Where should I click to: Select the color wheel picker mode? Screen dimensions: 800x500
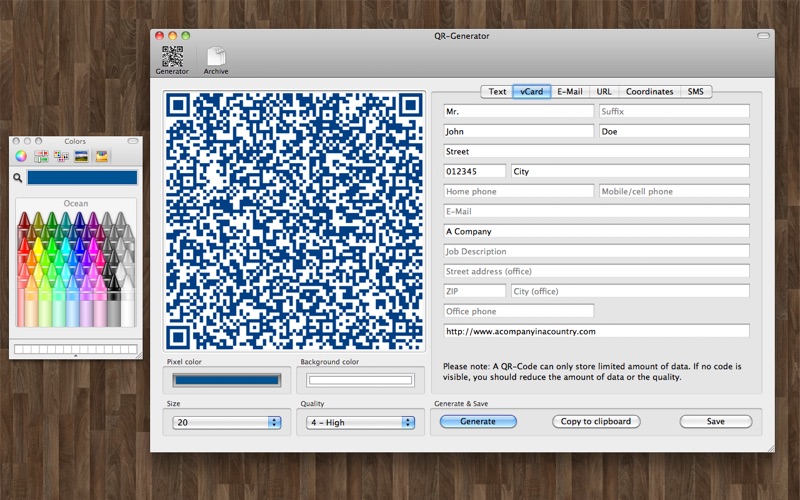point(21,156)
